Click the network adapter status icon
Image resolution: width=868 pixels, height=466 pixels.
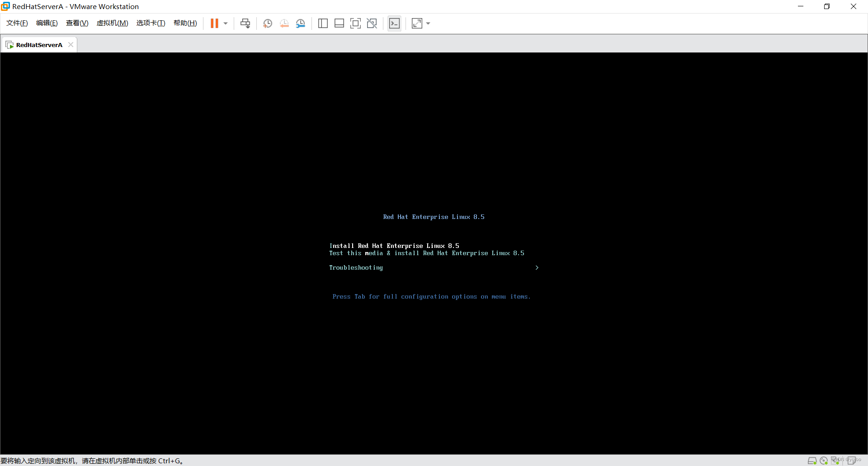[835, 461]
